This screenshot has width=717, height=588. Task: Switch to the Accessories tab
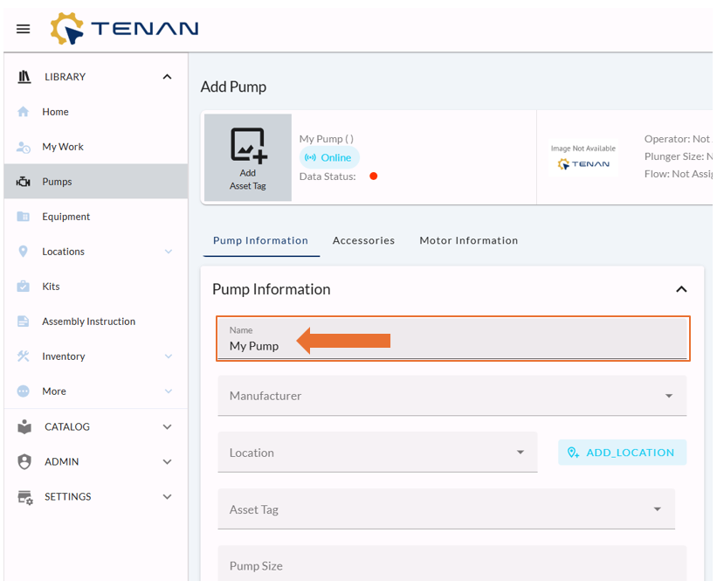pos(363,240)
